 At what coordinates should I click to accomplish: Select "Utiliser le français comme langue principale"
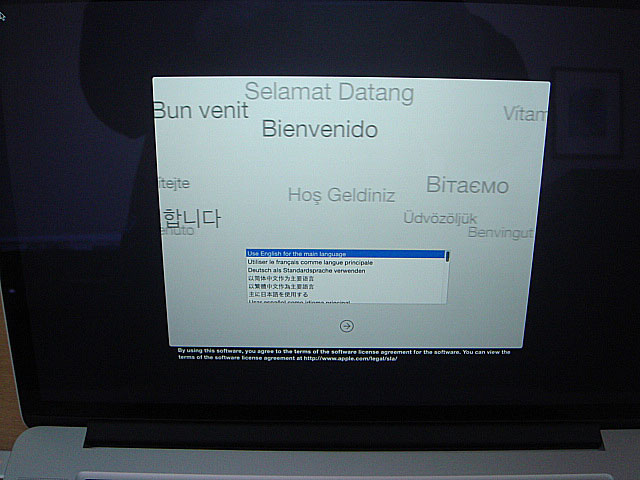click(345, 262)
